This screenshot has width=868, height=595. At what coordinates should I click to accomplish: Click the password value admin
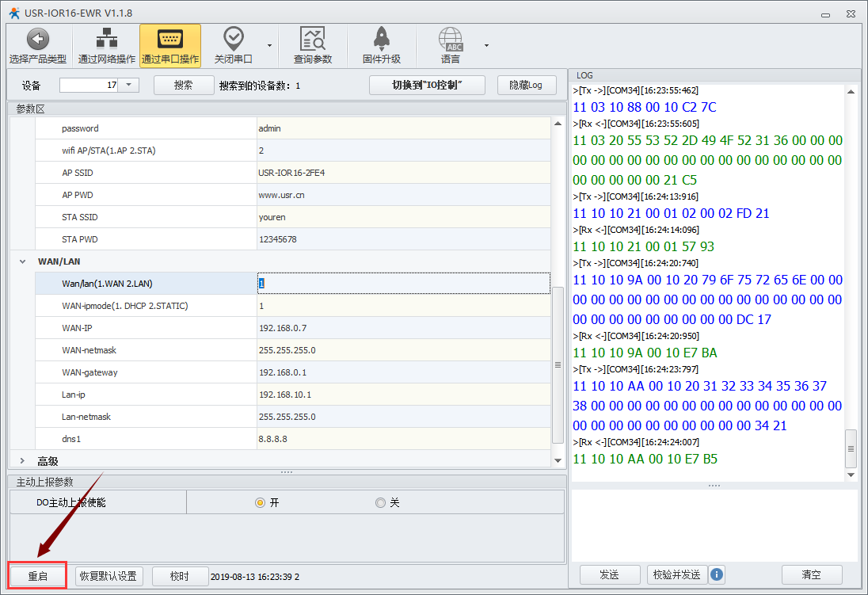pyautogui.click(x=404, y=128)
